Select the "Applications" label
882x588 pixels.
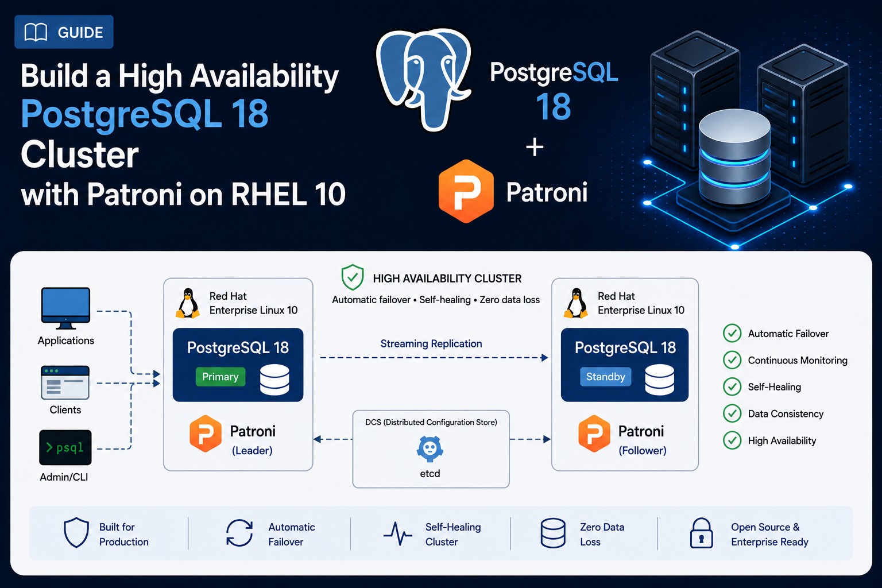tap(66, 341)
